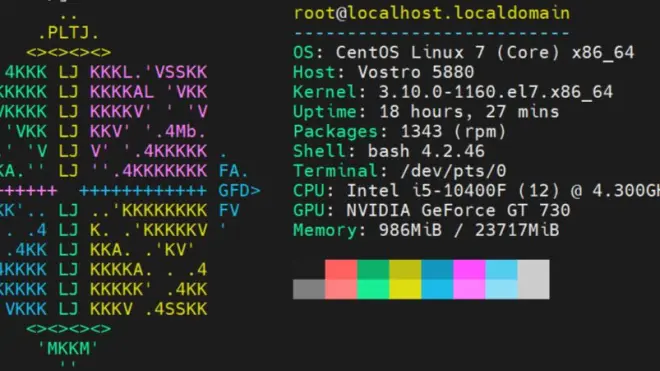The width and height of the screenshot is (660, 371).
Task: Click the dashed separator under the hostname
Action: [431, 33]
